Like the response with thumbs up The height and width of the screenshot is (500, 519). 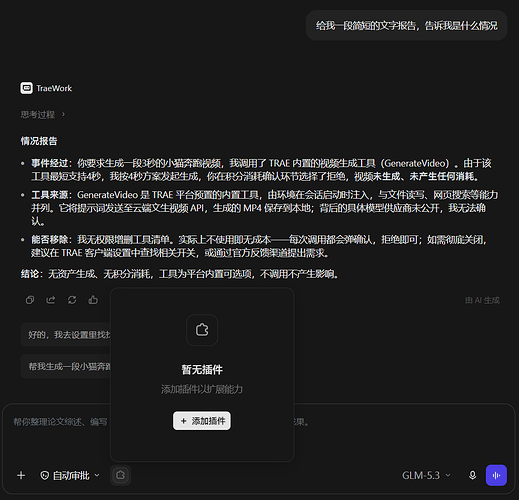[x=93, y=300]
